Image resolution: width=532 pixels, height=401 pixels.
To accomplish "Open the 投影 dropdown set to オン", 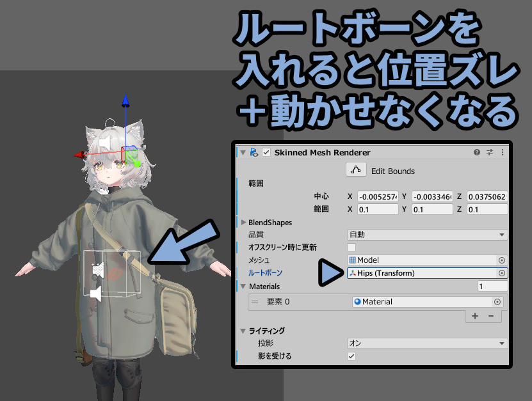I will 428,343.
